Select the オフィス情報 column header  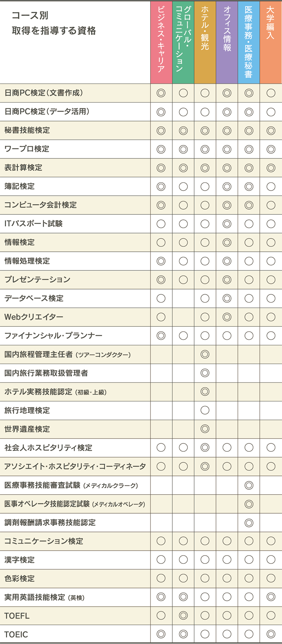coord(227,42)
